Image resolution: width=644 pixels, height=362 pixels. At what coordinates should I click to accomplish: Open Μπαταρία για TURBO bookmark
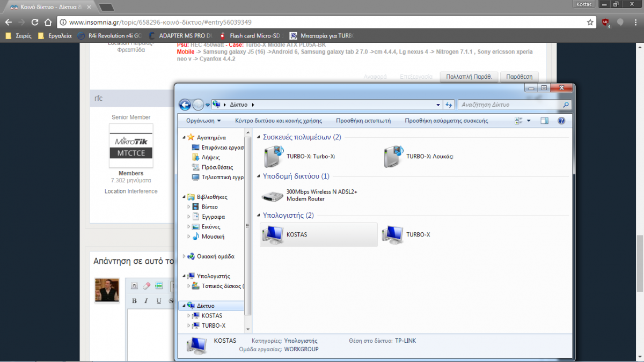(x=321, y=36)
